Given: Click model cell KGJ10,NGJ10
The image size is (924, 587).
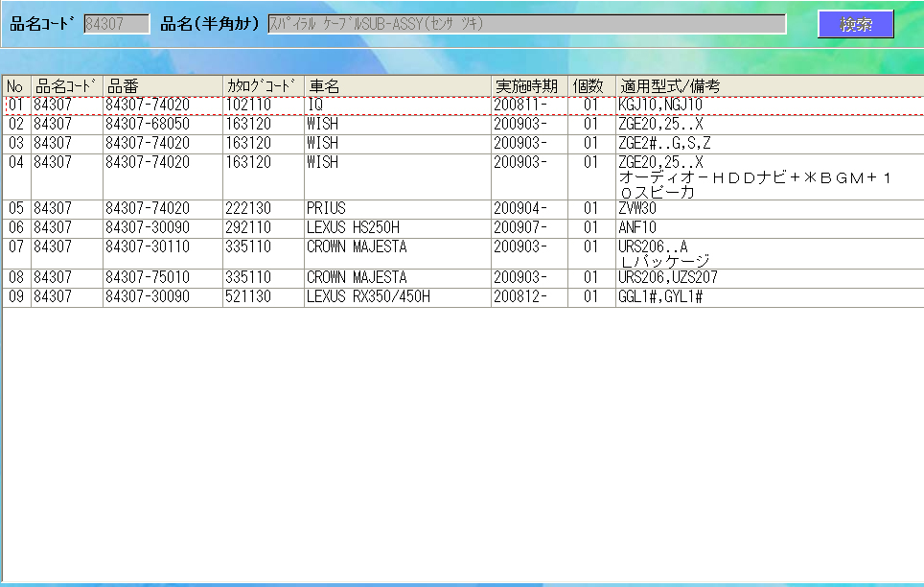Looking at the screenshot, I should [770, 106].
